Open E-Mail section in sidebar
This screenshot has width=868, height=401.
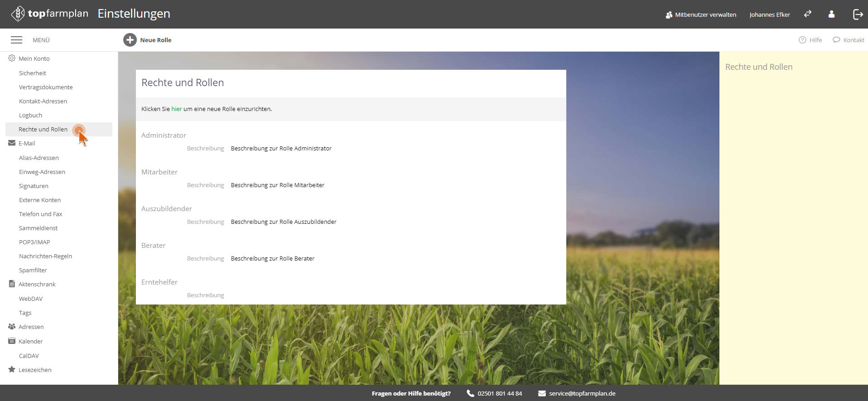tap(27, 143)
